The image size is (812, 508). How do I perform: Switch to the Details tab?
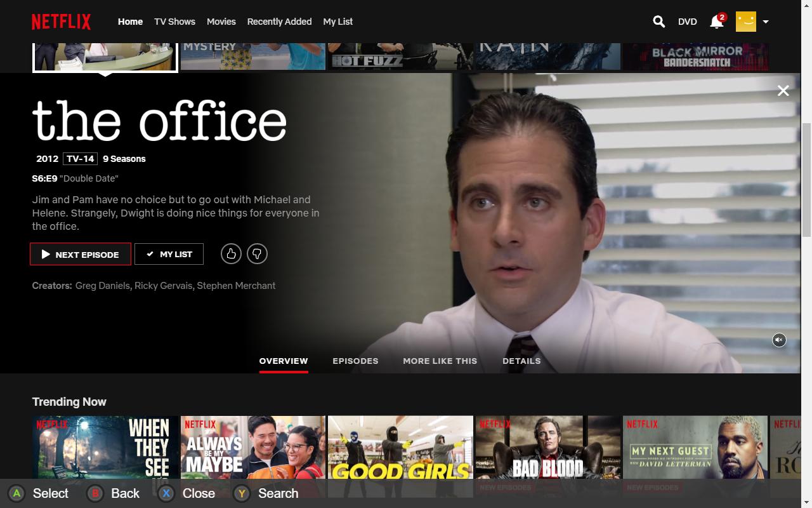pos(521,361)
